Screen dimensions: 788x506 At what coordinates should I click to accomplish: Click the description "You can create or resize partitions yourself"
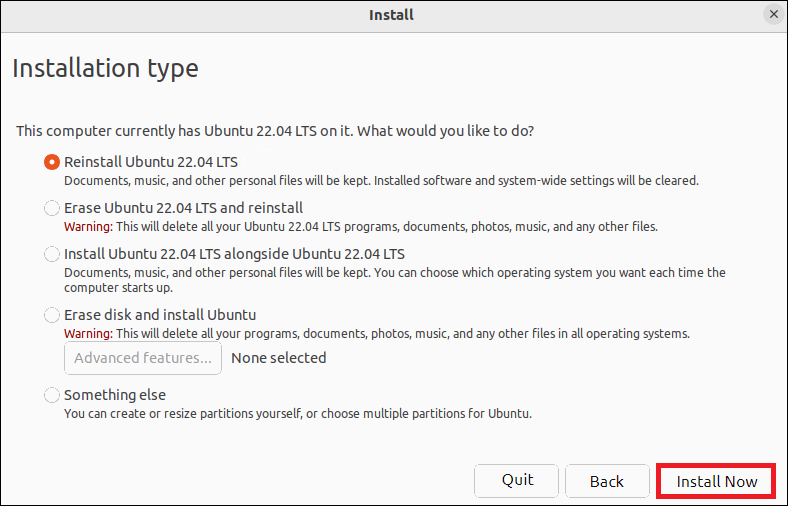click(x=183, y=414)
